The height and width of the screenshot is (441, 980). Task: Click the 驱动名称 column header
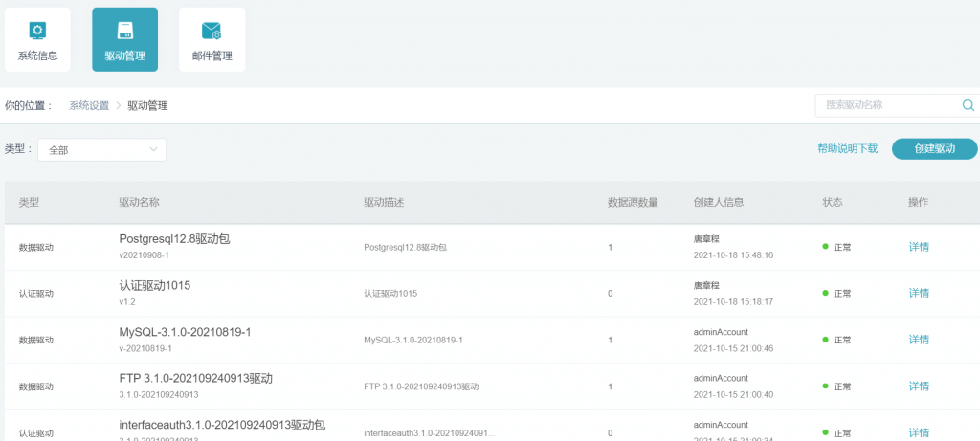pos(140,203)
